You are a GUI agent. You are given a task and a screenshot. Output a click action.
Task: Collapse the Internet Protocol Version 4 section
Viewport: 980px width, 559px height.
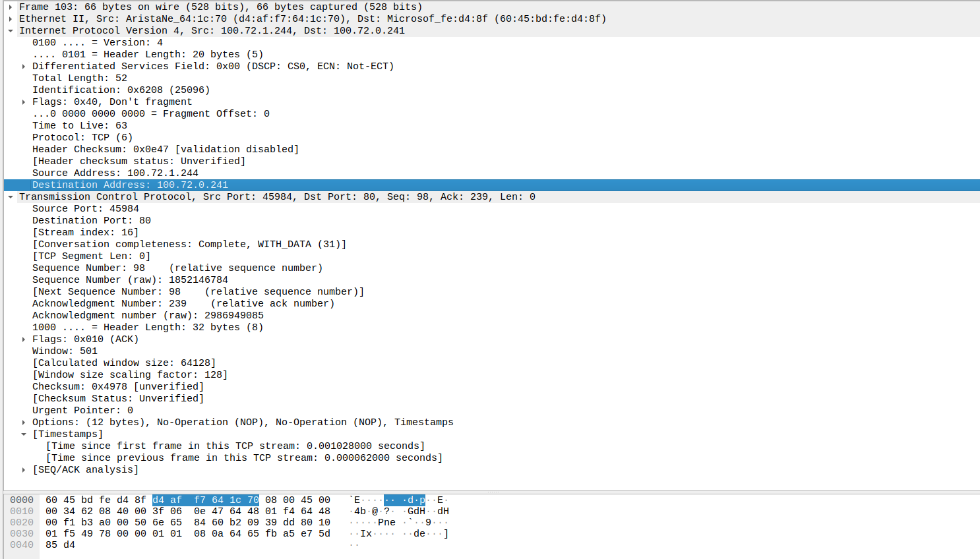pos(11,30)
